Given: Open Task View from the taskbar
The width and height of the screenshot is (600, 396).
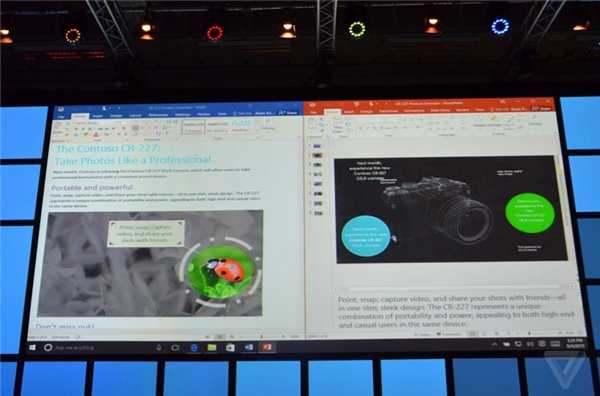Looking at the screenshot, I should [175, 348].
